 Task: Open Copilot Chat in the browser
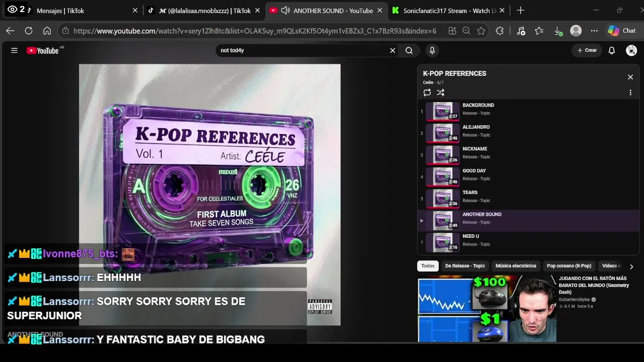(622, 31)
